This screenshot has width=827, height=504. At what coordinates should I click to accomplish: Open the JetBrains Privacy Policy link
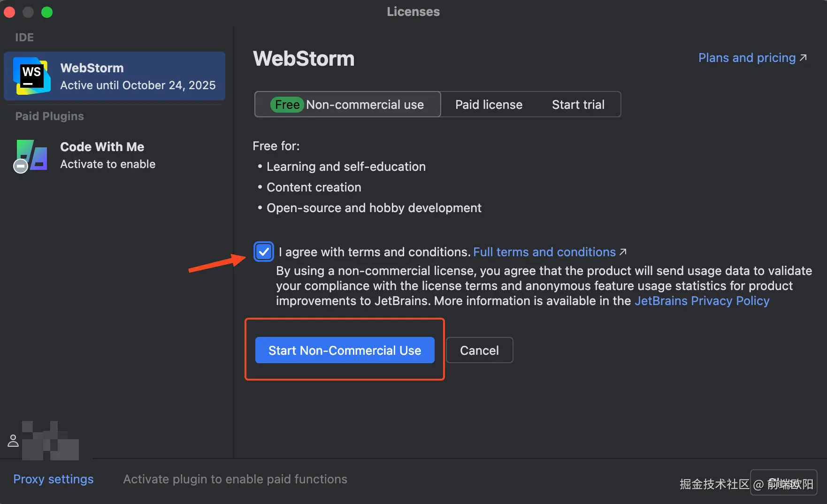coord(702,301)
